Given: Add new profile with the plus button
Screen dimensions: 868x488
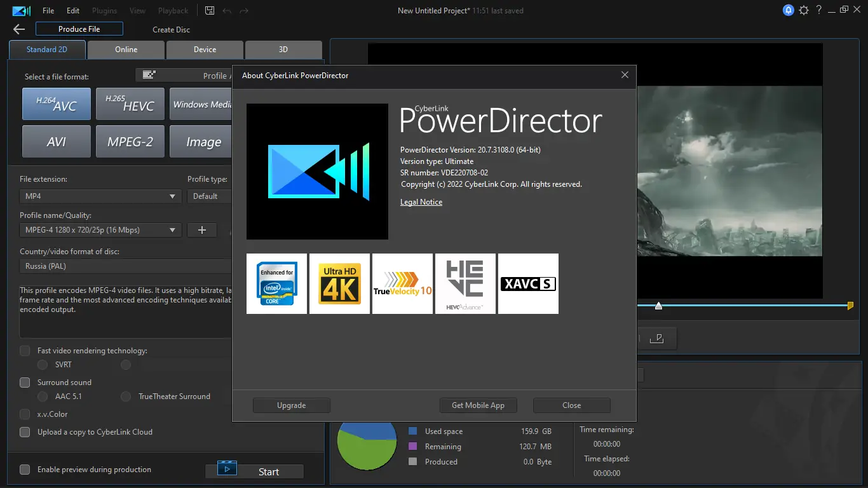Looking at the screenshot, I should coord(202,230).
